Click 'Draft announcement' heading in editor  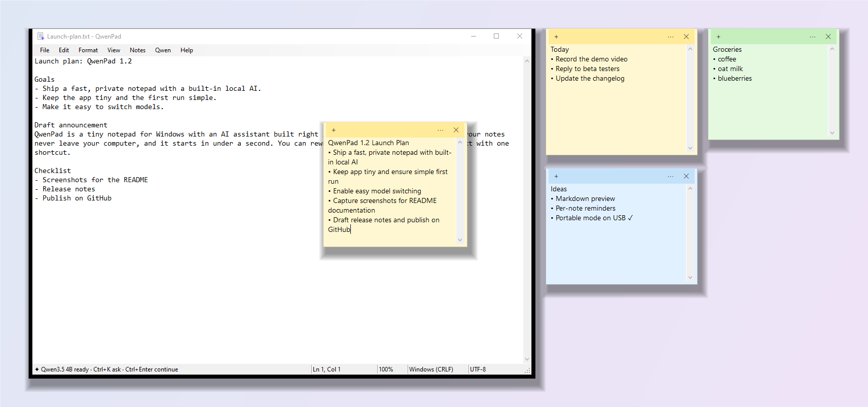click(x=71, y=125)
